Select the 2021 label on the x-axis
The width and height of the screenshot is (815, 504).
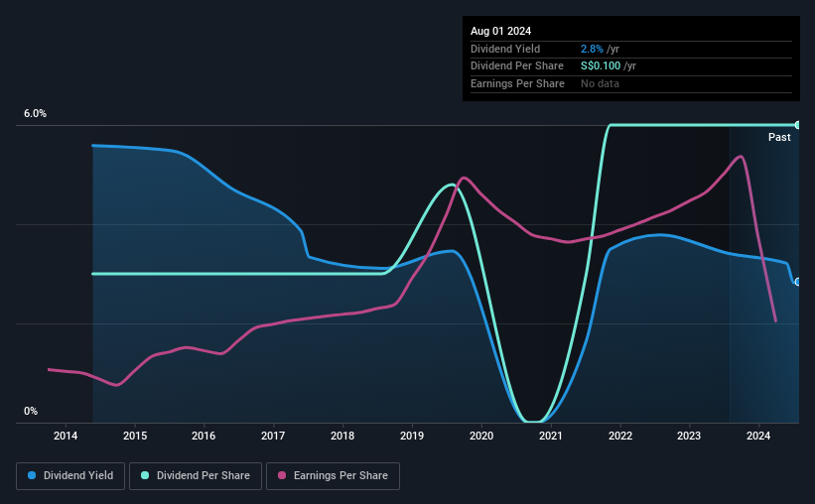(x=550, y=436)
